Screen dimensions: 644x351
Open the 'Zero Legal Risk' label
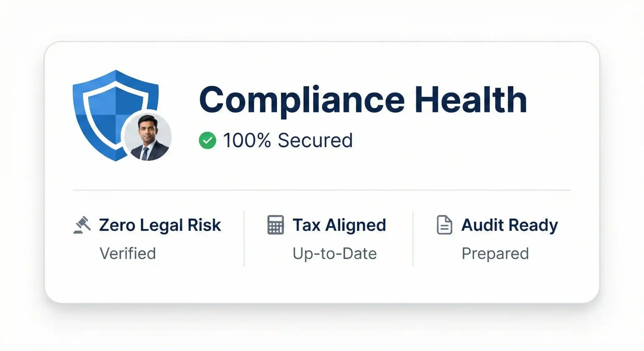click(x=160, y=225)
